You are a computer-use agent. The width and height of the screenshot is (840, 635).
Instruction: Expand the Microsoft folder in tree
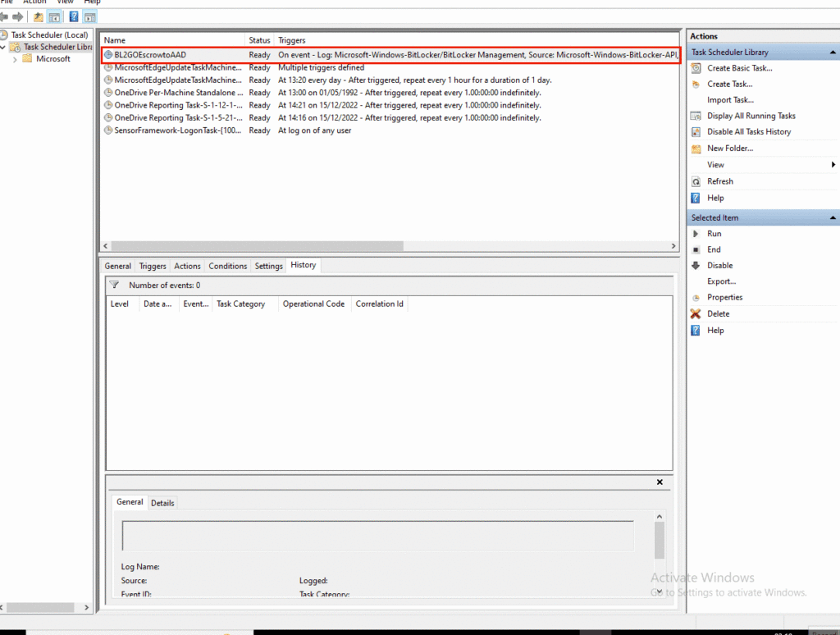(x=15, y=59)
